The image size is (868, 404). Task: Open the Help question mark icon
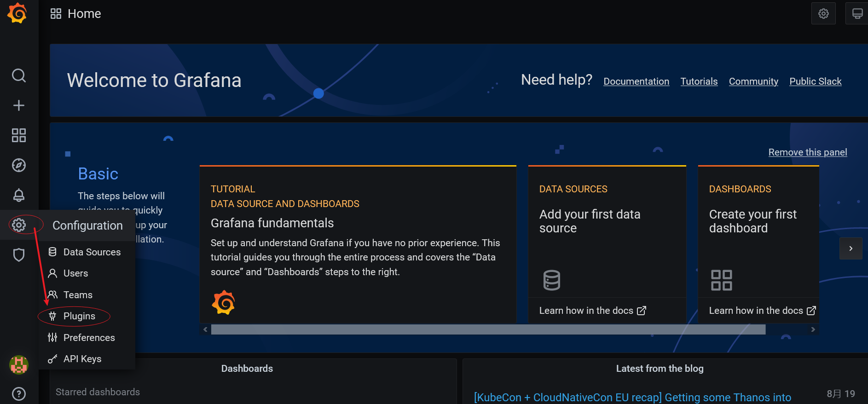(19, 394)
